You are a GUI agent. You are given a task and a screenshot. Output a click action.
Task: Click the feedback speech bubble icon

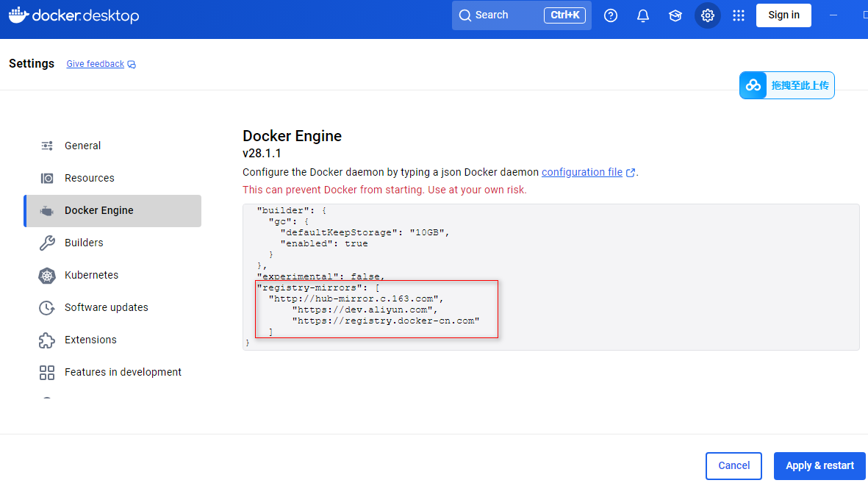coord(132,64)
